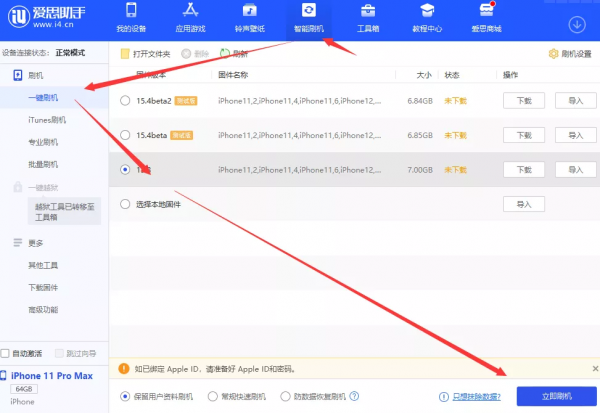This screenshot has height=413, width=600.
Task: Click the 越狱工具已转移至工具箱 notice
Action: coord(64,211)
